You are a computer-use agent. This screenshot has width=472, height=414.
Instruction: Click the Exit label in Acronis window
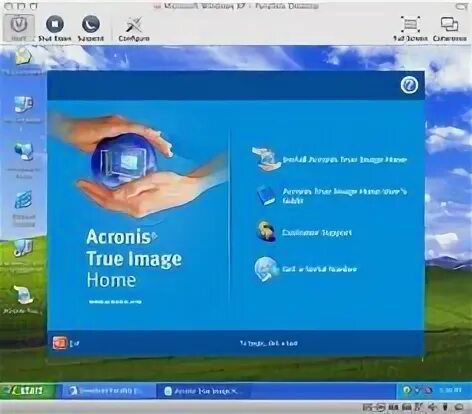(x=75, y=343)
